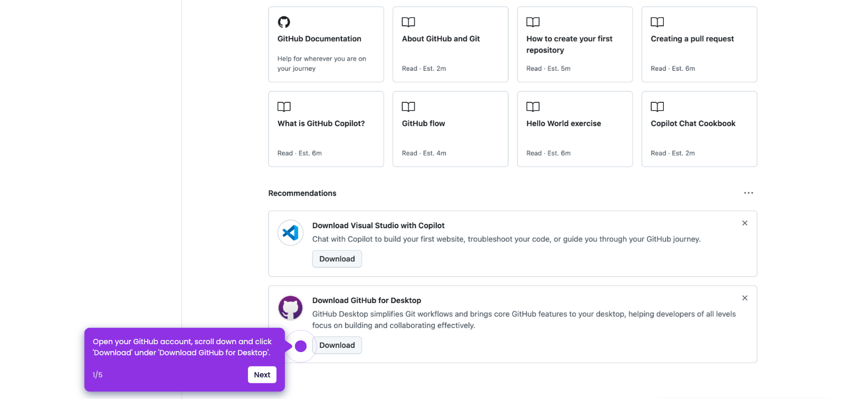Click the GitHub Octocat icon in Documentation card

click(x=284, y=22)
